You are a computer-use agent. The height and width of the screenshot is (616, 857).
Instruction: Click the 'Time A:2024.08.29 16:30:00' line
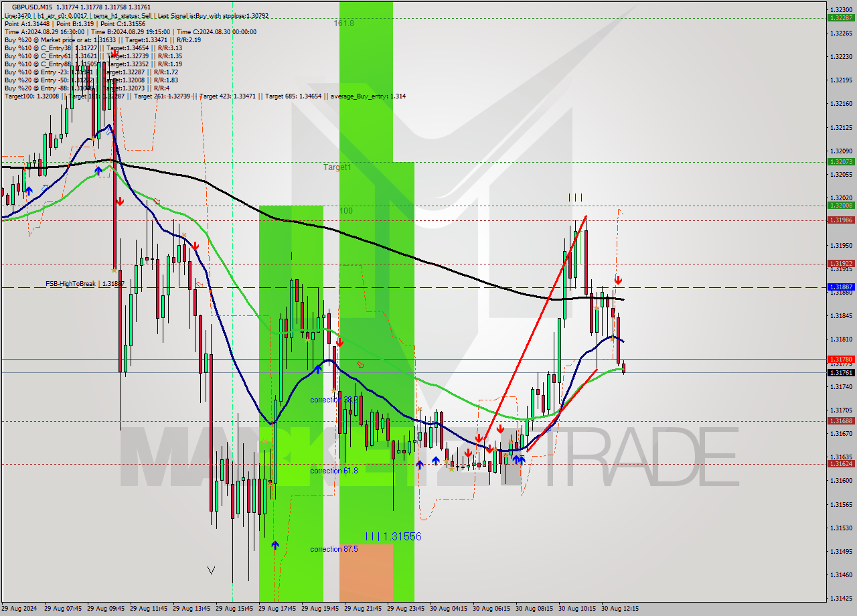[x=44, y=31]
